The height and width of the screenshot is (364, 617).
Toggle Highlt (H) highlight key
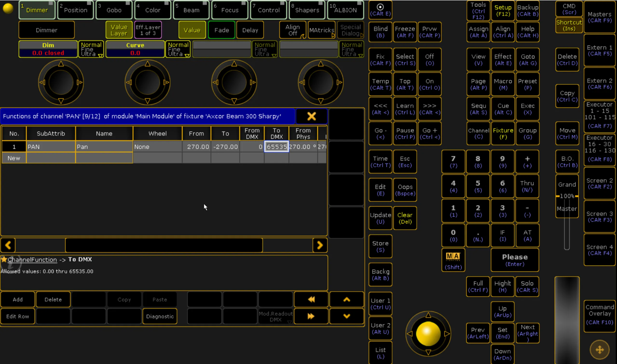(503, 286)
